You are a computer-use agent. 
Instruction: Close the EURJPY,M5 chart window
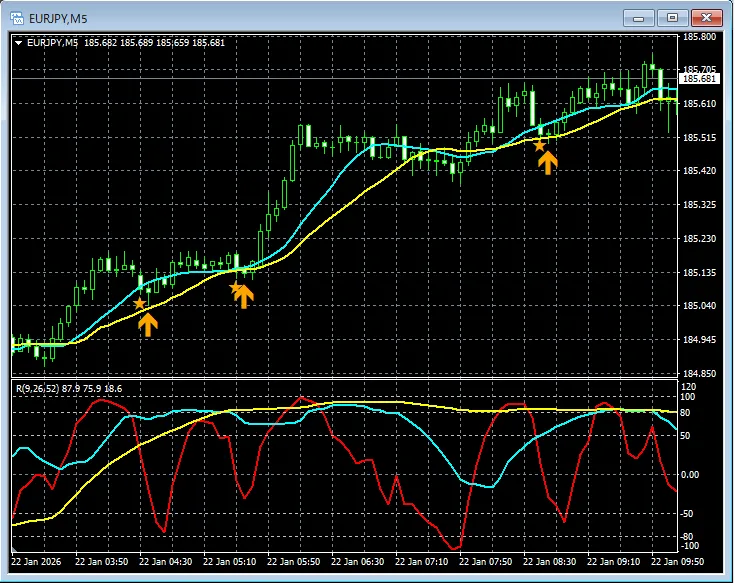pos(707,17)
